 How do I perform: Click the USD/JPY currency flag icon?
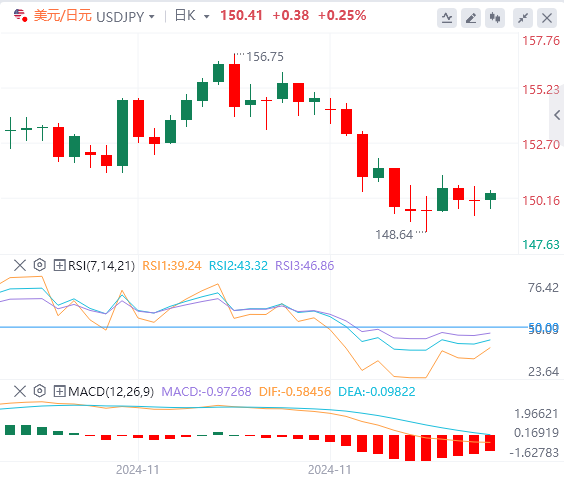(21, 15)
